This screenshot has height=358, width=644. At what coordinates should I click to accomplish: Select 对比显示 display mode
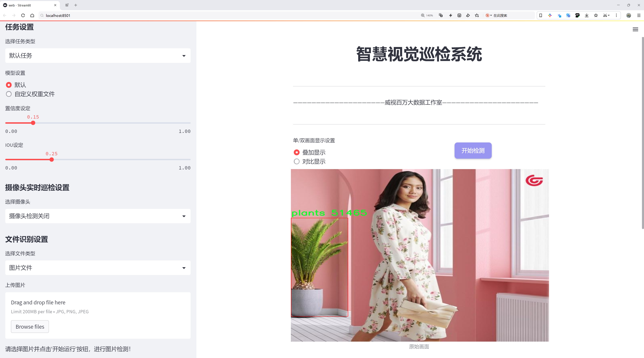coord(297,162)
